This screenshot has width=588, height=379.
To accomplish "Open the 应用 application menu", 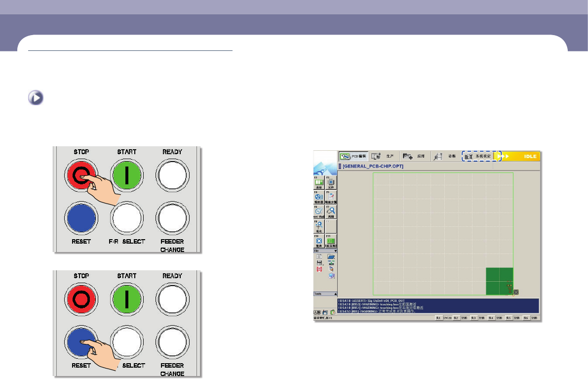I will coord(414,156).
